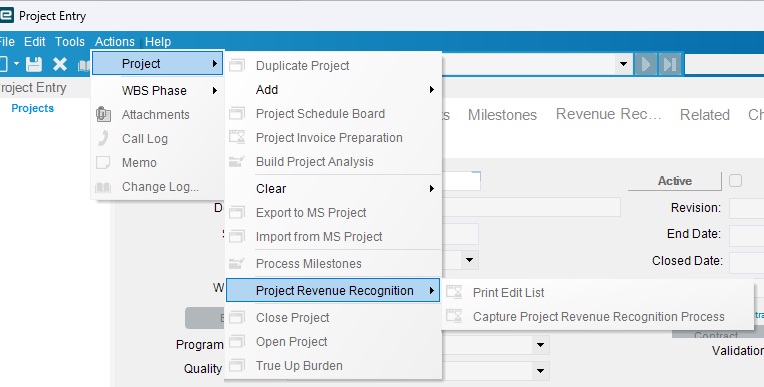Expand the Clear submenu

coord(333,189)
